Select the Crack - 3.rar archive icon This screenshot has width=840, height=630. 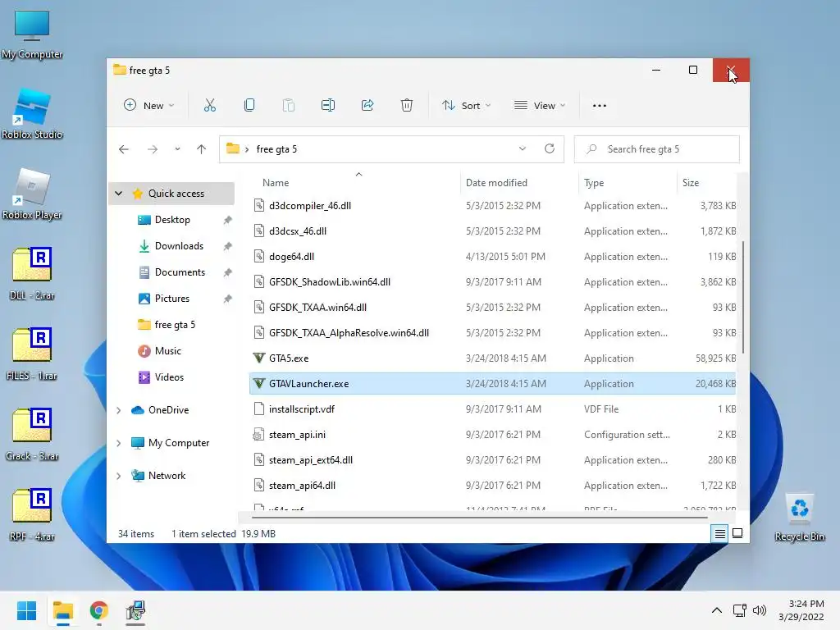(32, 435)
